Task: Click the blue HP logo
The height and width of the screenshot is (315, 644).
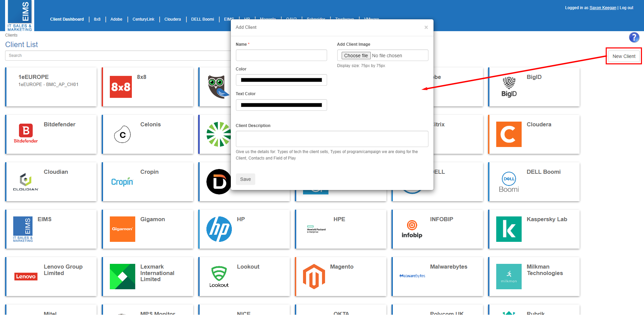Action: pos(219,229)
